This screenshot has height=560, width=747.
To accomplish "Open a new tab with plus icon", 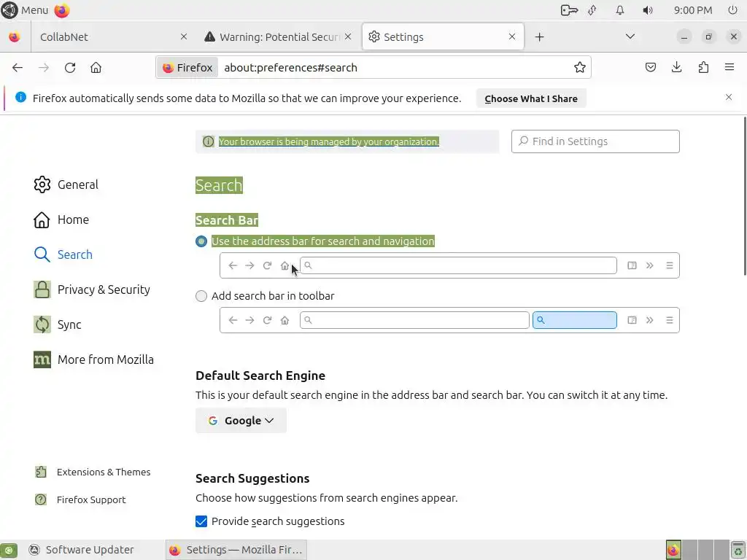I will [539, 36].
